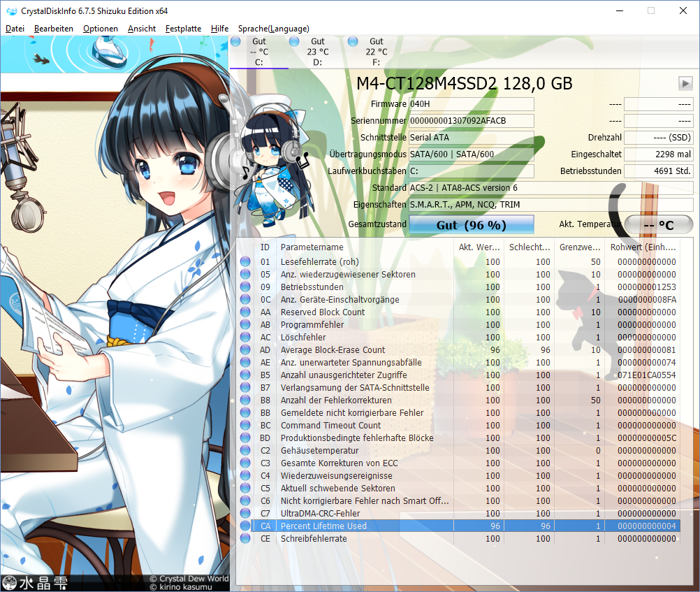This screenshot has height=592, width=700.
Task: Click status orb of row 05 wiederzugewiesener Sektoren
Action: (245, 274)
